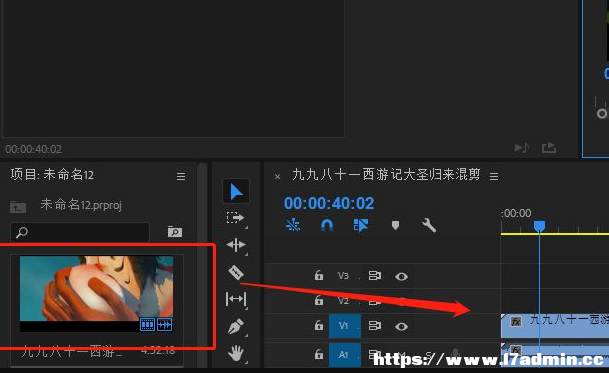Toggle V1 track eye visibility
Screen dimensions: 609x373
401,326
